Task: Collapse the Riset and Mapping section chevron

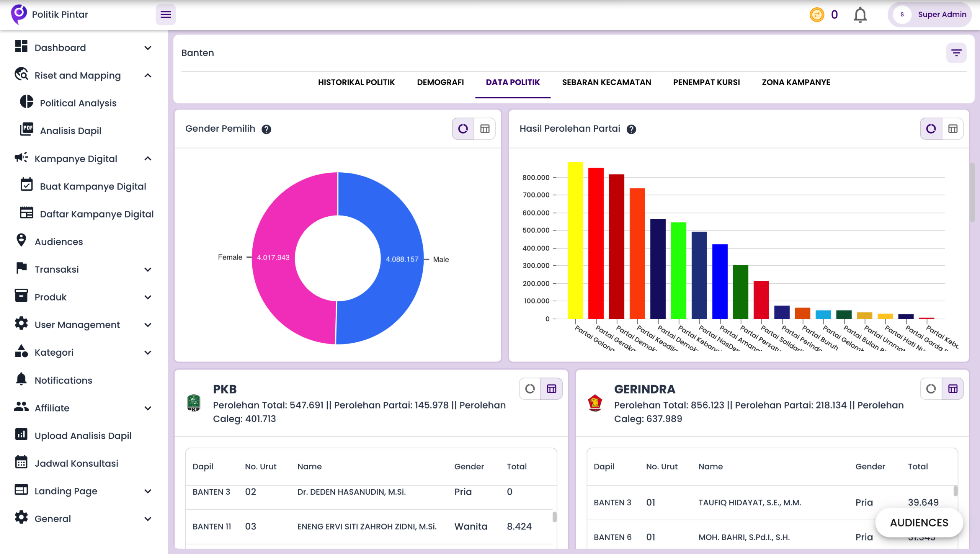Action: pos(148,75)
